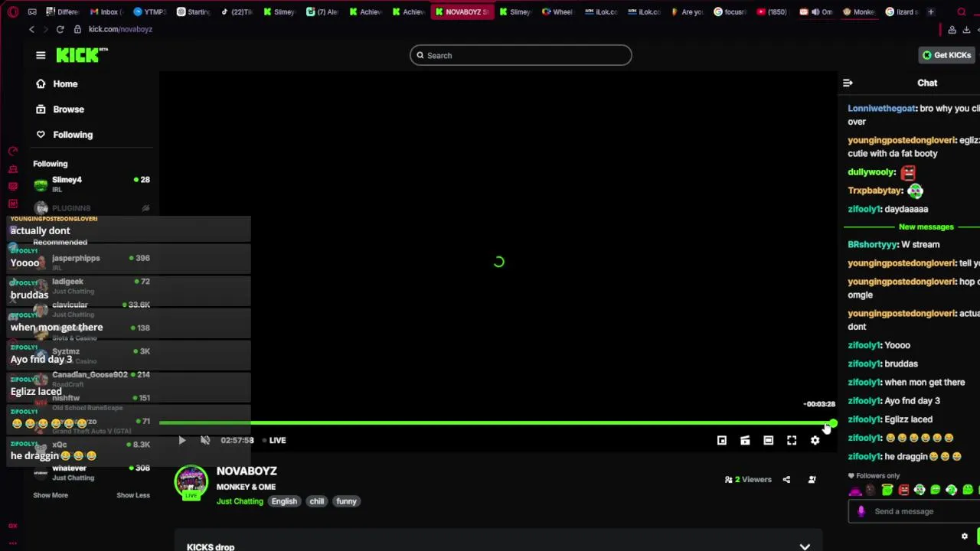This screenshot has height=551, width=980.
Task: Collapse the chat panel with arrow icon
Action: [x=848, y=83]
